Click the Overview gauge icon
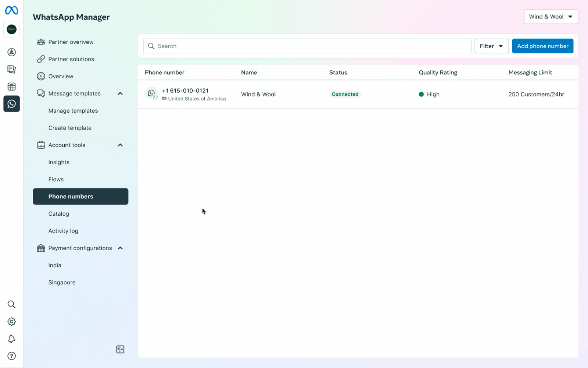The image size is (588, 368). click(x=41, y=76)
